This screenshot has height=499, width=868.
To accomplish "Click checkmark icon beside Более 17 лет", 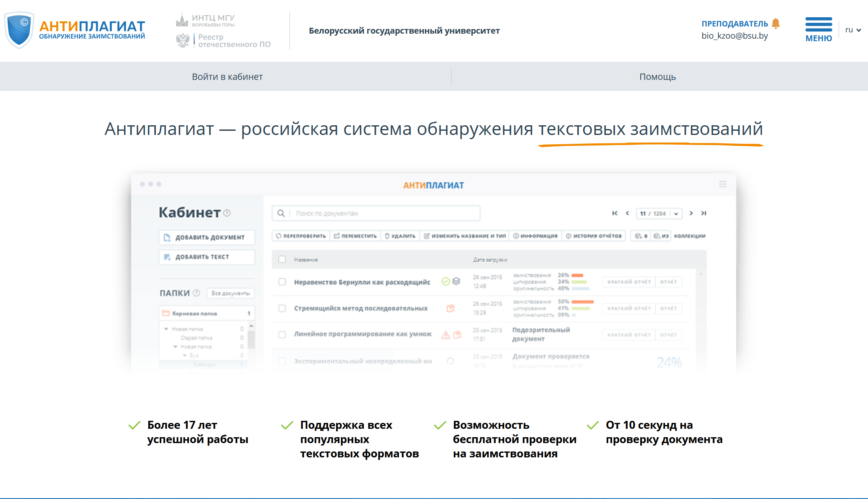I will point(134,425).
